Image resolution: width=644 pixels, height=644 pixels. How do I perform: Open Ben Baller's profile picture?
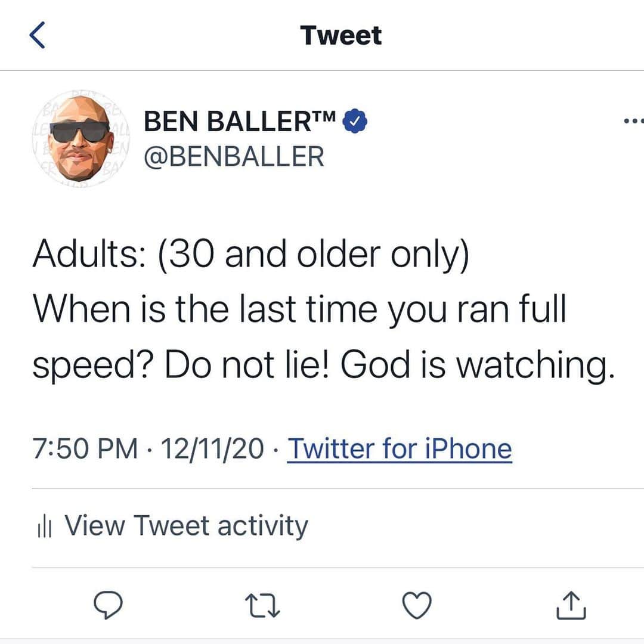81,139
